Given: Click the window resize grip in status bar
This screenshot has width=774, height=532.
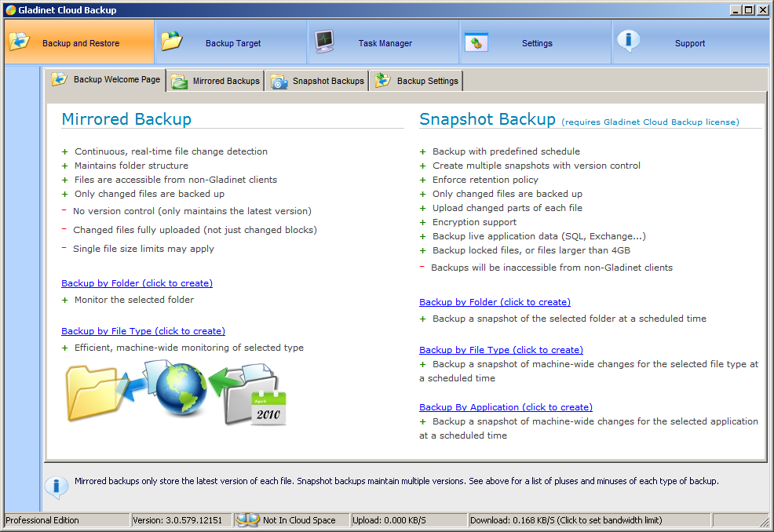Looking at the screenshot, I should coord(765,522).
